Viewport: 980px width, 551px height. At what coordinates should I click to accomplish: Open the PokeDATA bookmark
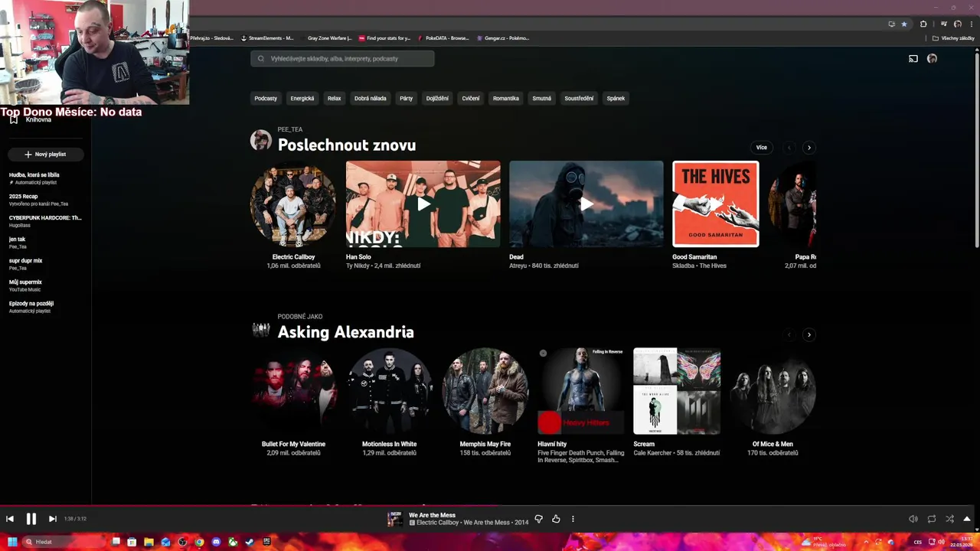(x=443, y=38)
